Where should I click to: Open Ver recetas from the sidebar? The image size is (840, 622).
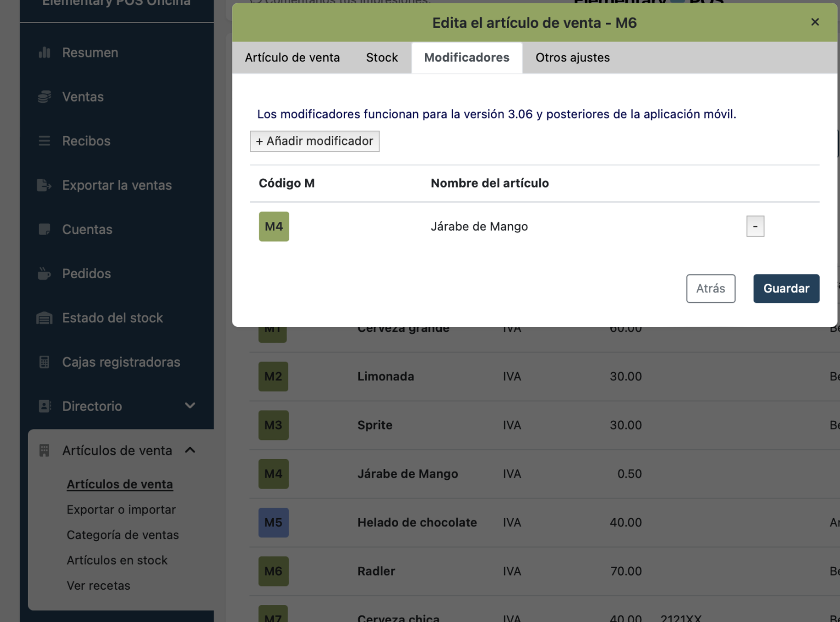point(98,585)
